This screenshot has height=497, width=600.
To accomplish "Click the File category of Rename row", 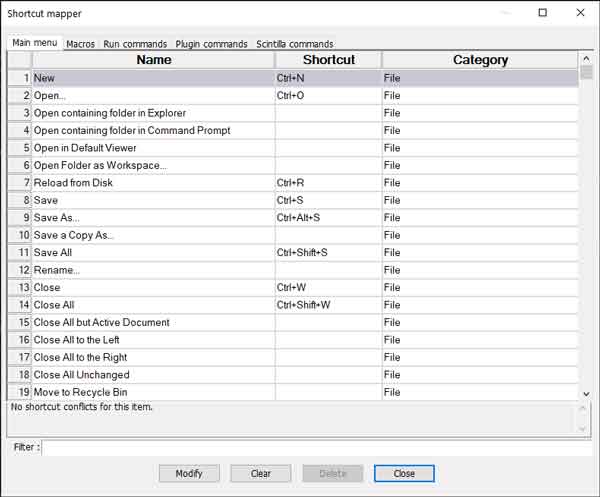I will (480, 270).
